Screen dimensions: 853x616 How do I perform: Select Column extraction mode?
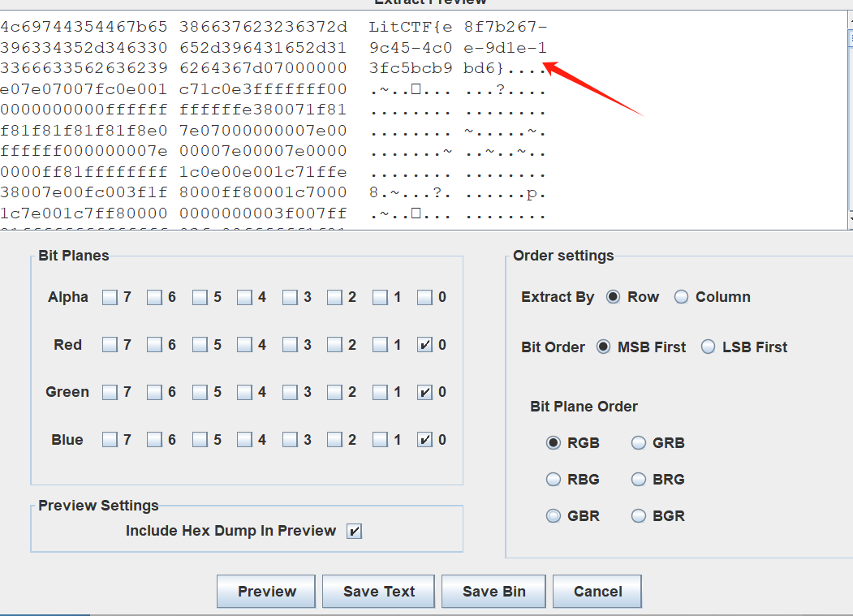(x=681, y=297)
